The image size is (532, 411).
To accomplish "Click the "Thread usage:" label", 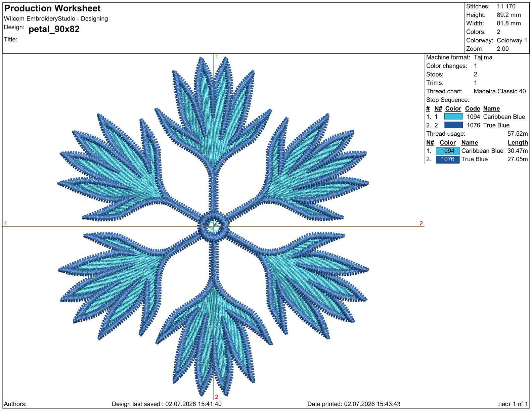I will [446, 134].
